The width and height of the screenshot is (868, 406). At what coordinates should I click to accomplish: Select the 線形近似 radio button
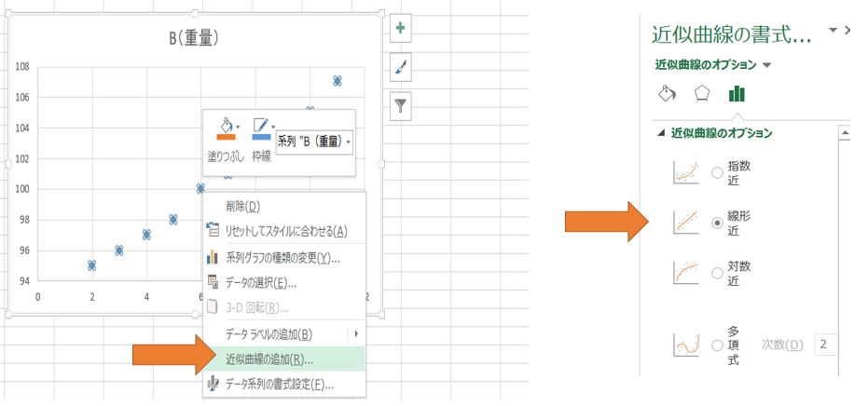[x=718, y=223]
